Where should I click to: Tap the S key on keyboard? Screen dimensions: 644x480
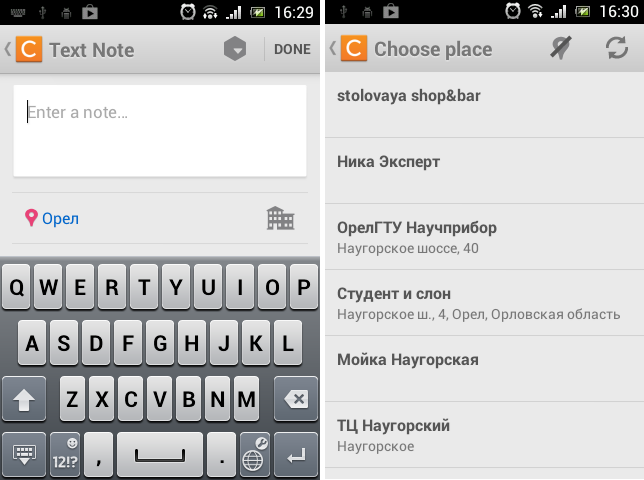pos(64,343)
